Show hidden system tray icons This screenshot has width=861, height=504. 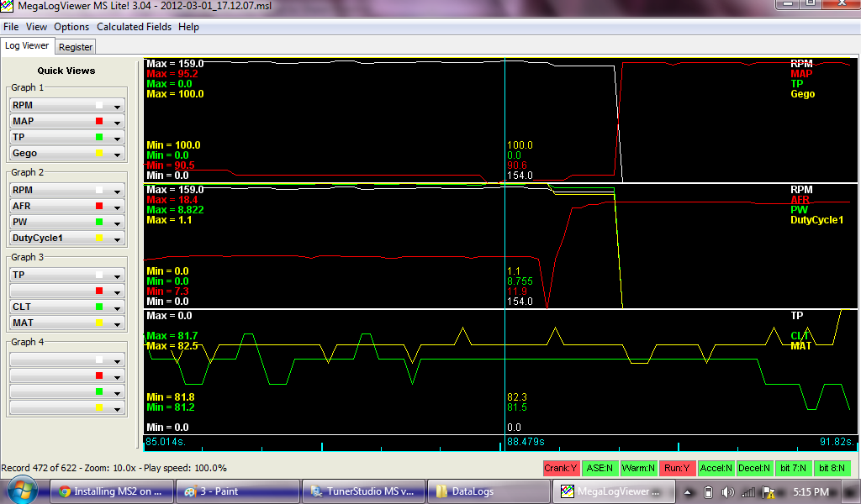click(x=689, y=491)
